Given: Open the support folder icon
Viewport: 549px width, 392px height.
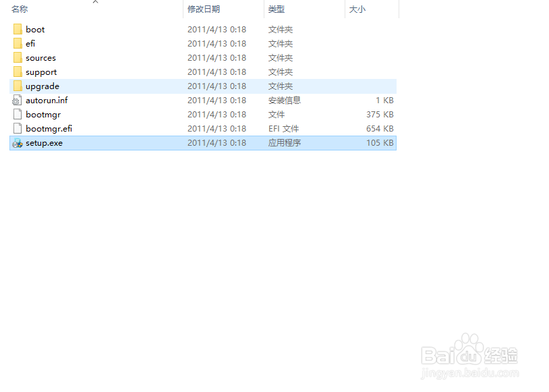Looking at the screenshot, I should pyautogui.click(x=16, y=72).
